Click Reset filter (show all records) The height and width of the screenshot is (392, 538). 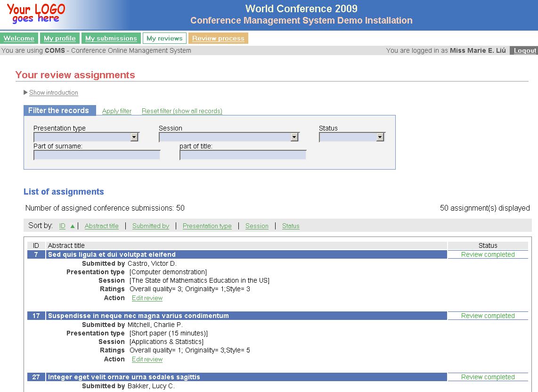(182, 111)
